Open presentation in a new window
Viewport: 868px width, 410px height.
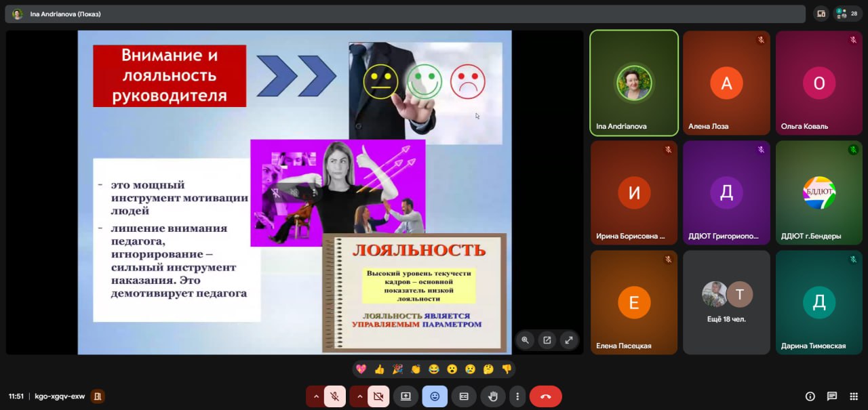coord(547,340)
